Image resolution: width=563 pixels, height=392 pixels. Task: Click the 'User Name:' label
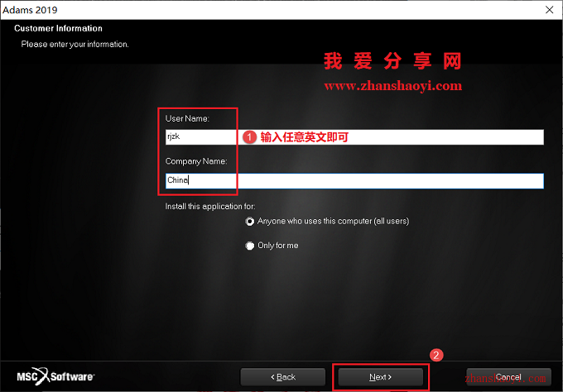187,119
